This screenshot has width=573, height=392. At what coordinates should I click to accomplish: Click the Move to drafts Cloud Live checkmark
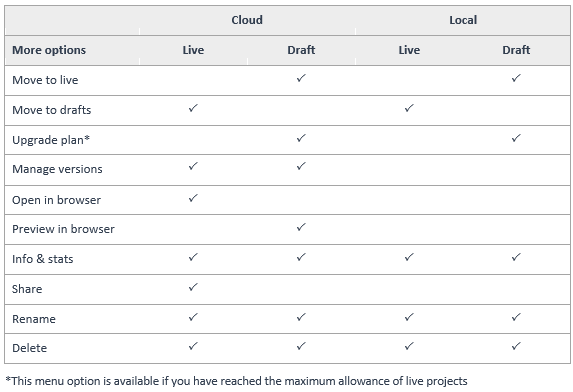coord(193,108)
